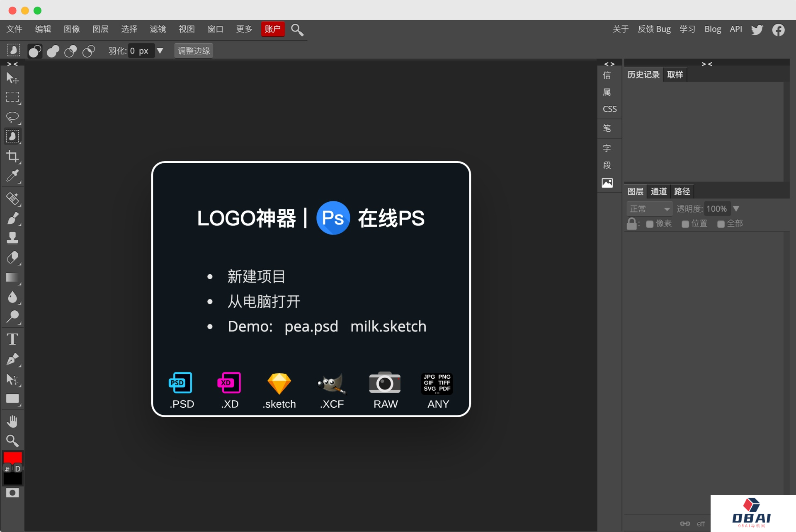The height and width of the screenshot is (532, 796).
Task: Select the Spot Healing Brush tool
Action: click(x=12, y=198)
